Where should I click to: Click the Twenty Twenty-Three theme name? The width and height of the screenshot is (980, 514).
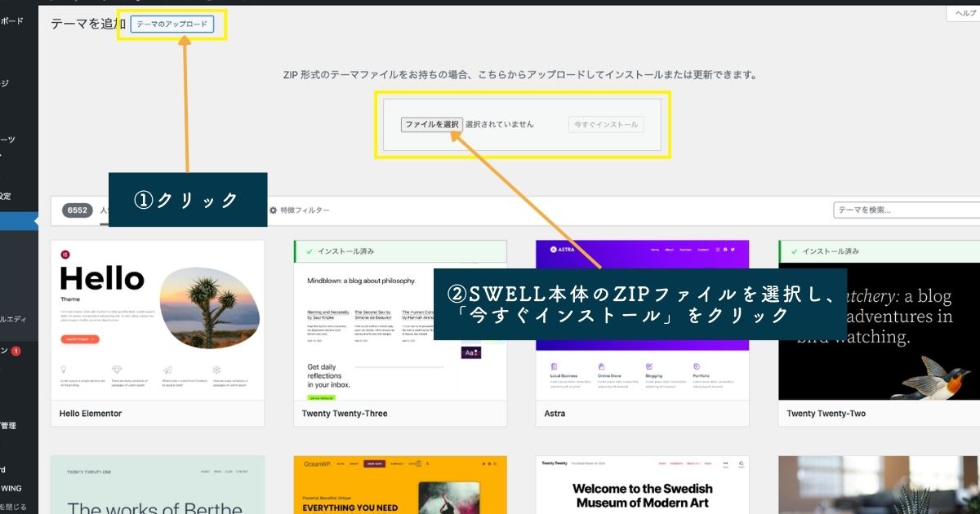pos(345,414)
